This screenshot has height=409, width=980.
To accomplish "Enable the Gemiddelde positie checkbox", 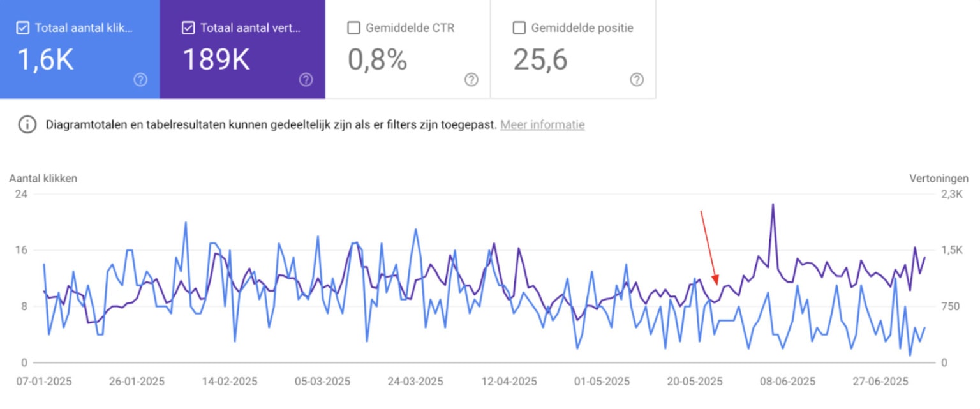I will (x=519, y=28).
